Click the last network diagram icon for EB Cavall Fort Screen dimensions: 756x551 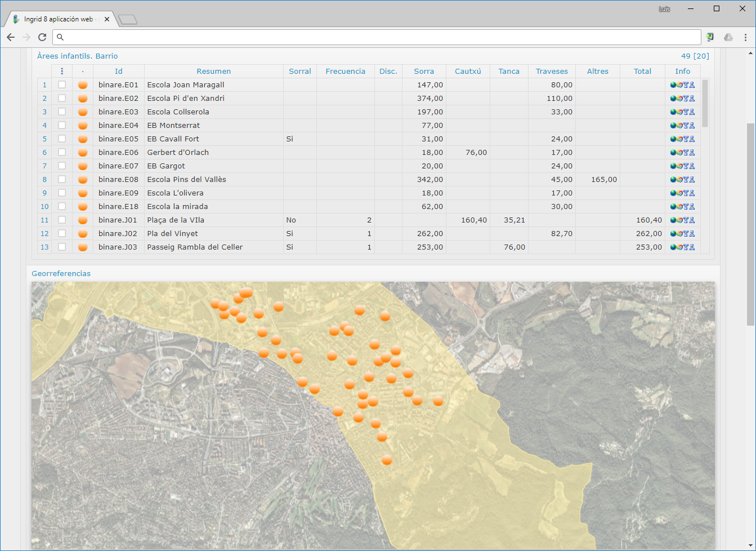click(x=692, y=139)
